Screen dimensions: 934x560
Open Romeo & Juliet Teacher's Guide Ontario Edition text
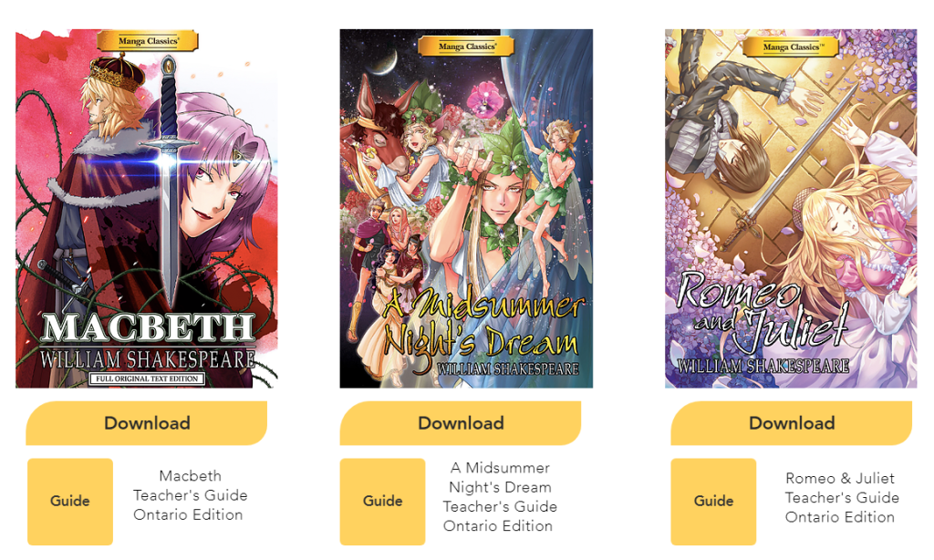pos(842,497)
